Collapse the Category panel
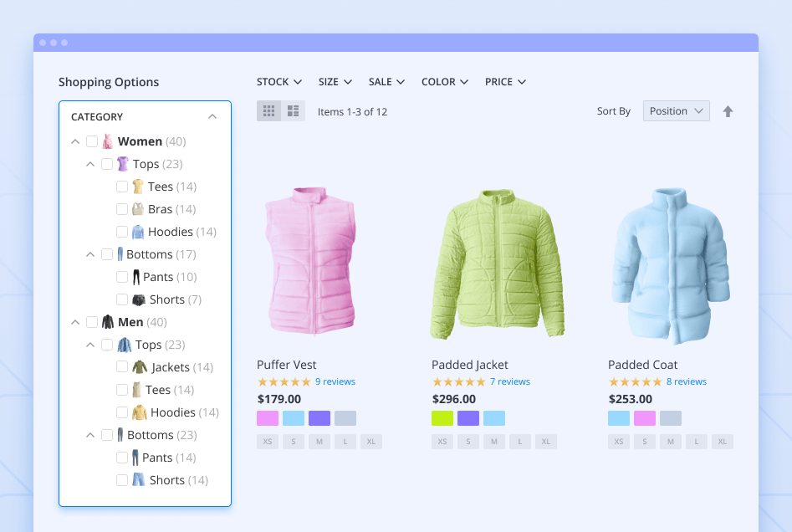Image resolution: width=792 pixels, height=532 pixels. click(212, 117)
